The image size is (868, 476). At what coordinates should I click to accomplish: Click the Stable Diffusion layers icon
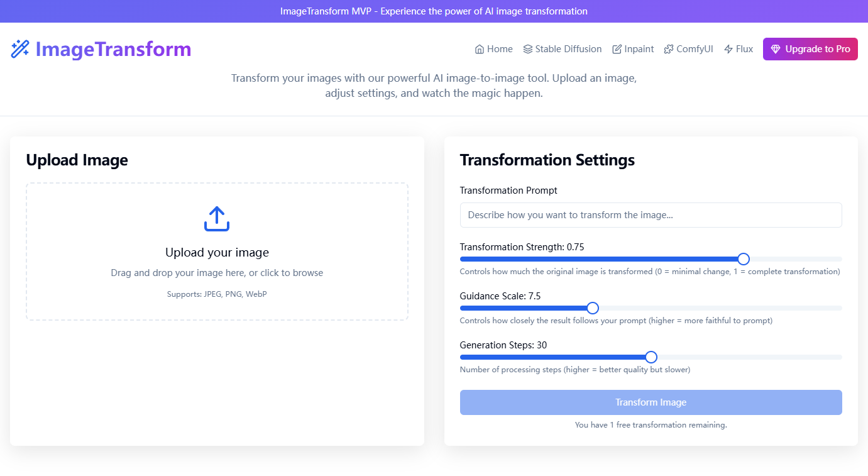click(x=527, y=48)
